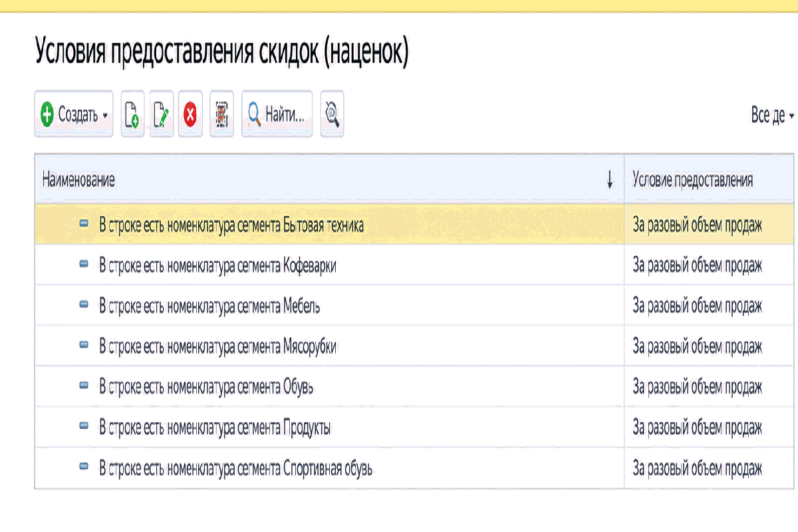Click За разовый объем продаж in Бытовая техника row

click(x=697, y=225)
